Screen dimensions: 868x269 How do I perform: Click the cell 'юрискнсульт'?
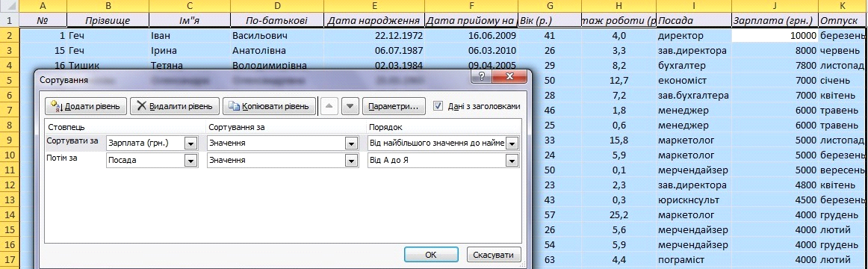[x=694, y=200]
